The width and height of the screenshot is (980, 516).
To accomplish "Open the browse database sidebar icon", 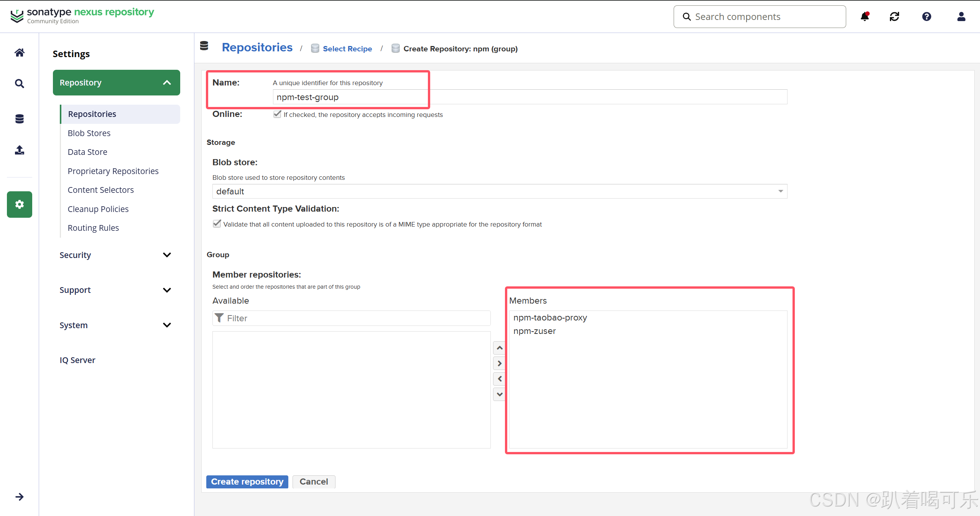I will pos(20,119).
